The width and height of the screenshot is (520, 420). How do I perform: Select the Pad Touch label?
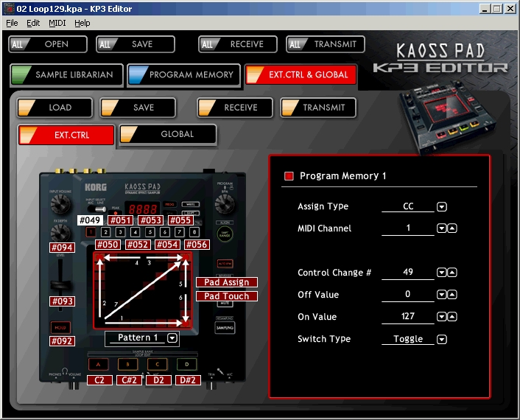(227, 296)
